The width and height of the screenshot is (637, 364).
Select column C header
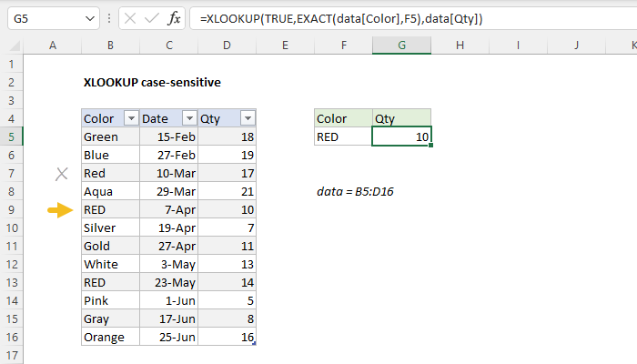coord(168,45)
